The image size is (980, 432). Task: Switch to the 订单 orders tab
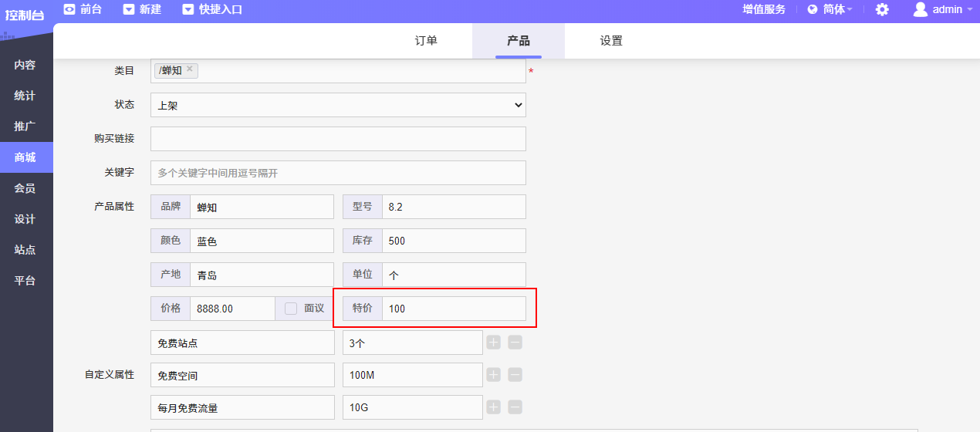[426, 41]
